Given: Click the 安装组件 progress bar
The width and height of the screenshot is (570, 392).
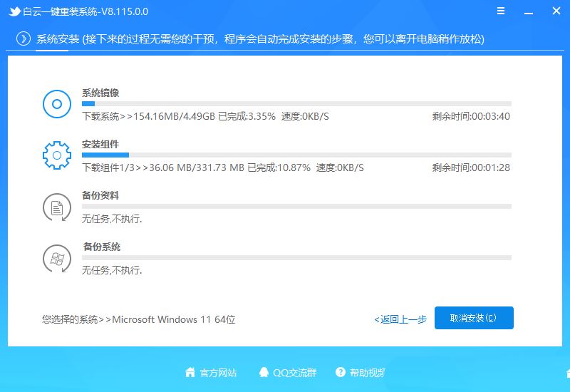Looking at the screenshot, I should tap(296, 155).
